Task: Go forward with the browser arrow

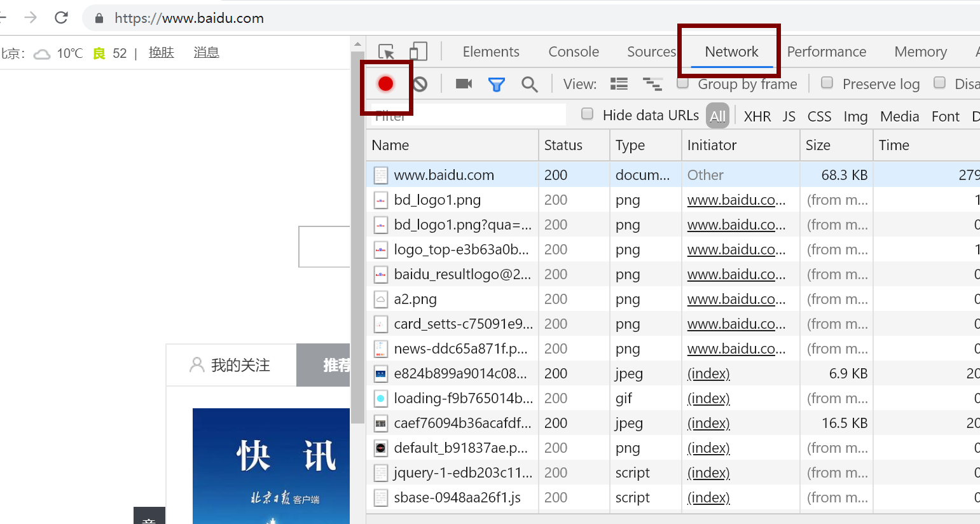Action: coord(30,17)
